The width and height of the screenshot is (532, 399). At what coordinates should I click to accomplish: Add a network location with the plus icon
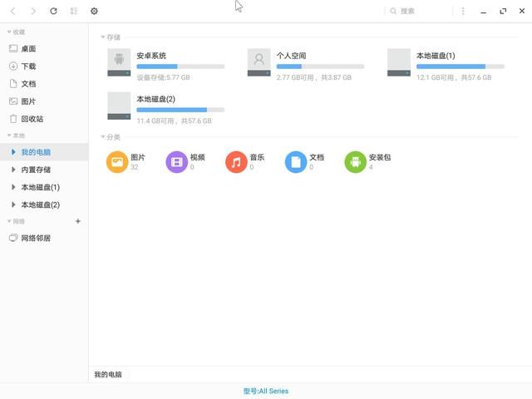pyautogui.click(x=77, y=221)
